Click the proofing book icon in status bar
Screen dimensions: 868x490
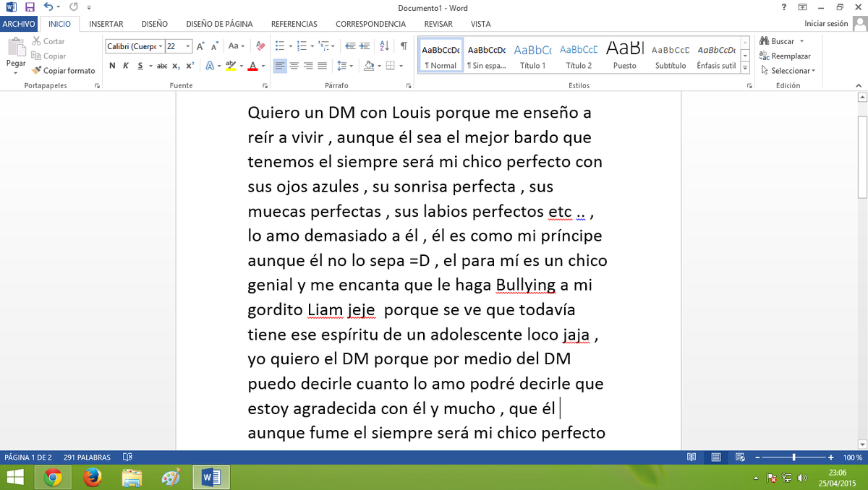pos(127,457)
